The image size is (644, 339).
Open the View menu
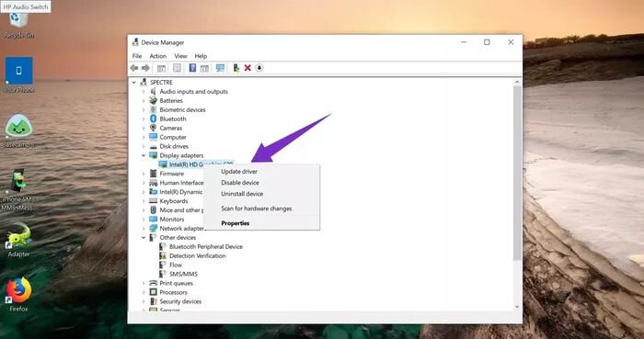click(x=180, y=56)
